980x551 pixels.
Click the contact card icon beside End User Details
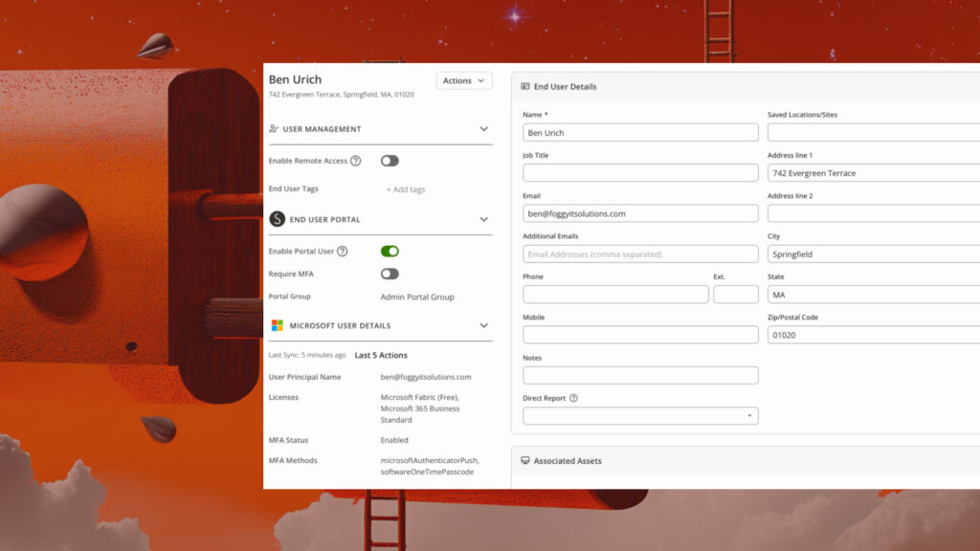coord(524,86)
